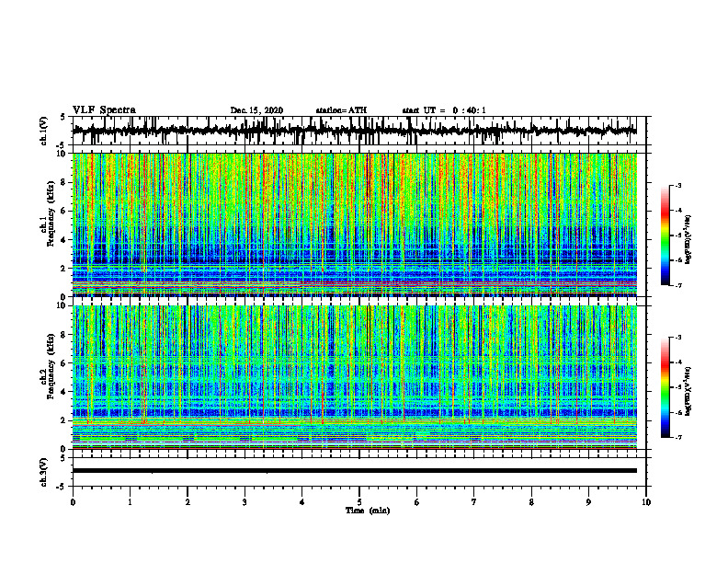Click the ch.2 spectrogram color scale bar
The image size is (728, 563).
point(665,387)
